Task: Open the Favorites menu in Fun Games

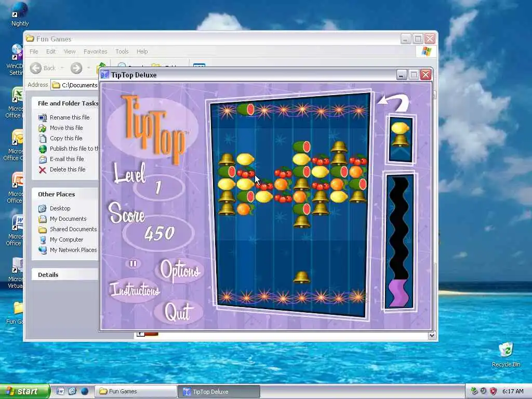Action: (96, 51)
